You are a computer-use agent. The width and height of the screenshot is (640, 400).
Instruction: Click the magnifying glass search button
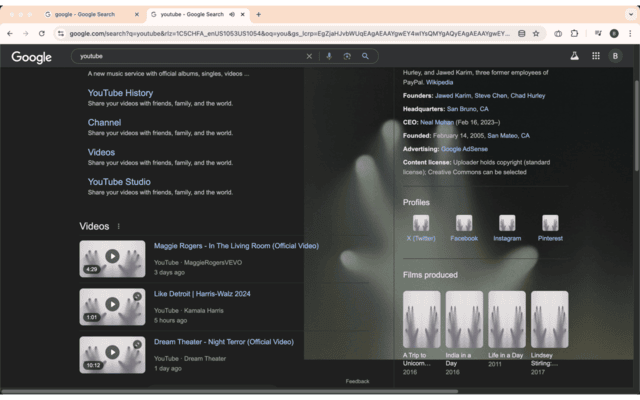click(366, 57)
